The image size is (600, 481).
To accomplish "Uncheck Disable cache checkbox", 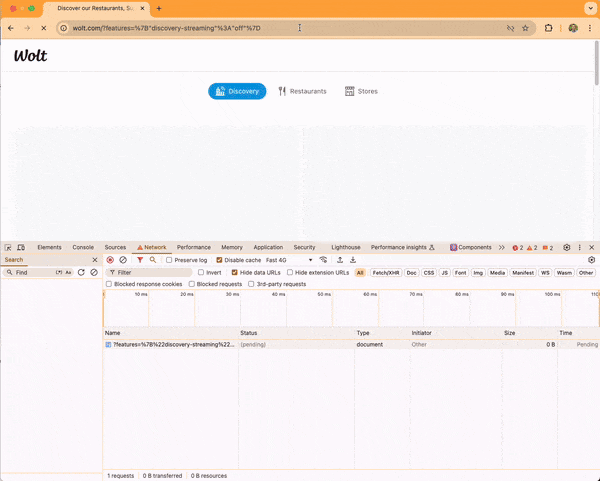I will point(219,260).
